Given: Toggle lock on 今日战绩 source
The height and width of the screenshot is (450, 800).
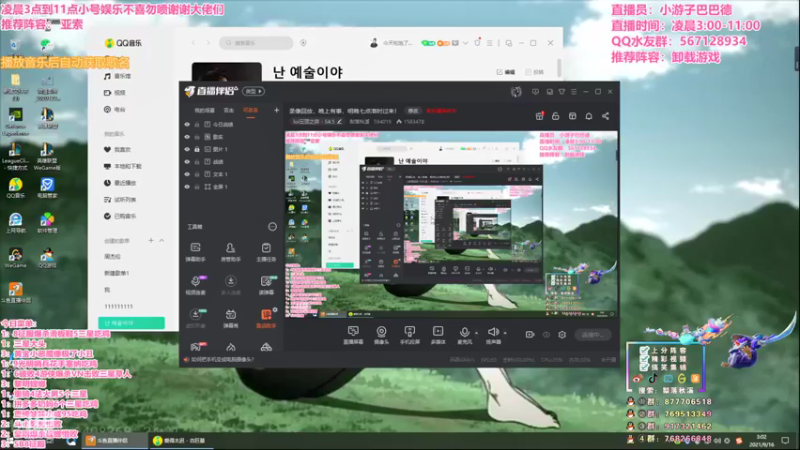Looking at the screenshot, I should [x=197, y=124].
